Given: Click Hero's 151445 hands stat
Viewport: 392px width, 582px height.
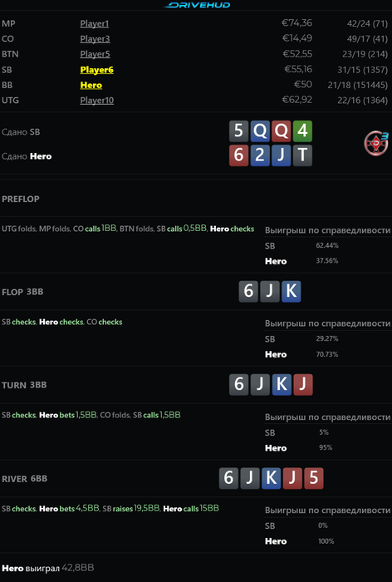Looking at the screenshot, I should pyautogui.click(x=357, y=85).
